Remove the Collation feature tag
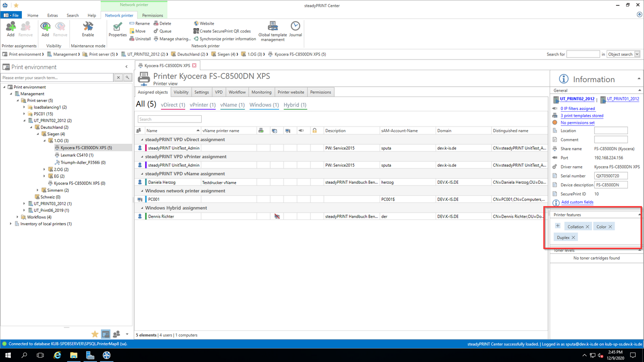 pyautogui.click(x=587, y=227)
